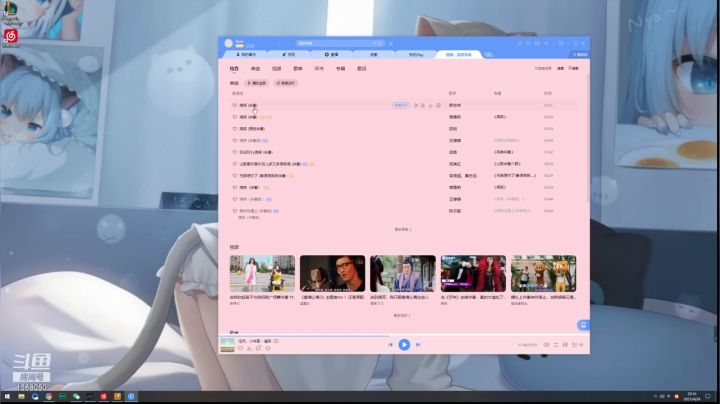
Task: Skip to the next track
Action: [x=418, y=344]
